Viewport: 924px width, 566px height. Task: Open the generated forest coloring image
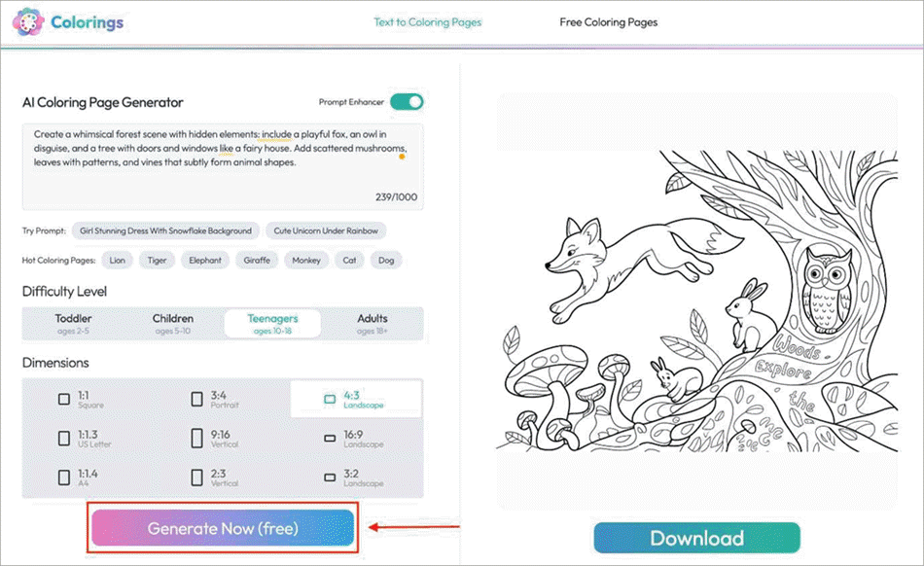(x=696, y=301)
